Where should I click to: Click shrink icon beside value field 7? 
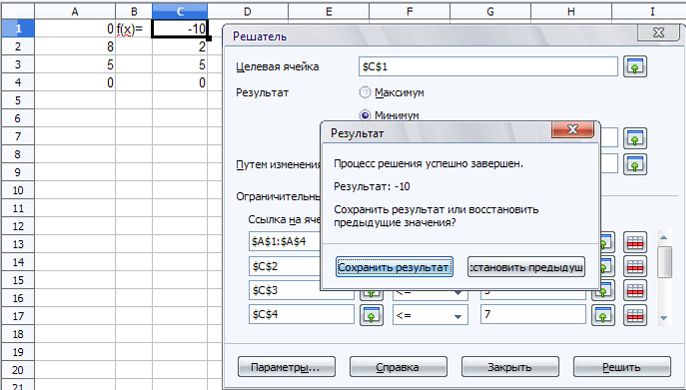603,315
